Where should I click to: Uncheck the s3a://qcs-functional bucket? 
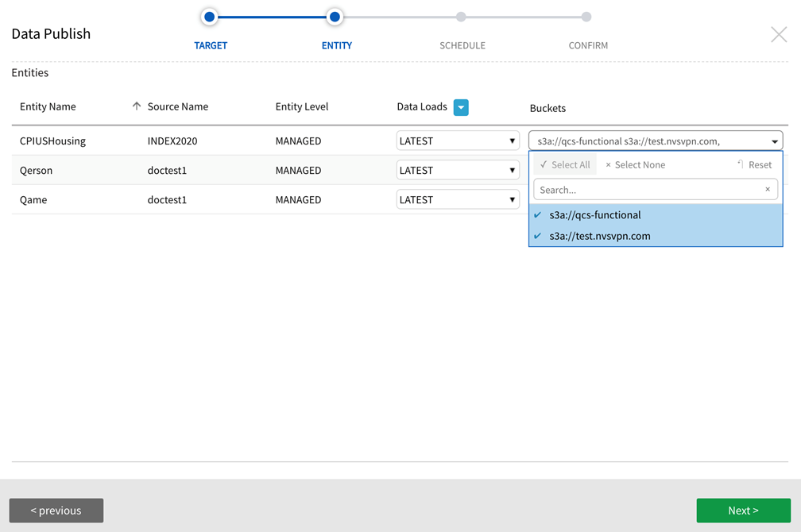pyautogui.click(x=594, y=215)
